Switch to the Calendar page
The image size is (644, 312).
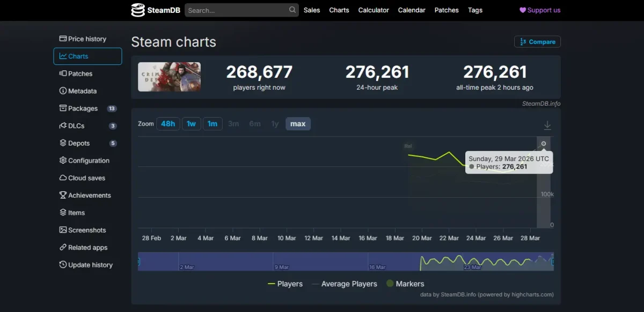pyautogui.click(x=411, y=10)
